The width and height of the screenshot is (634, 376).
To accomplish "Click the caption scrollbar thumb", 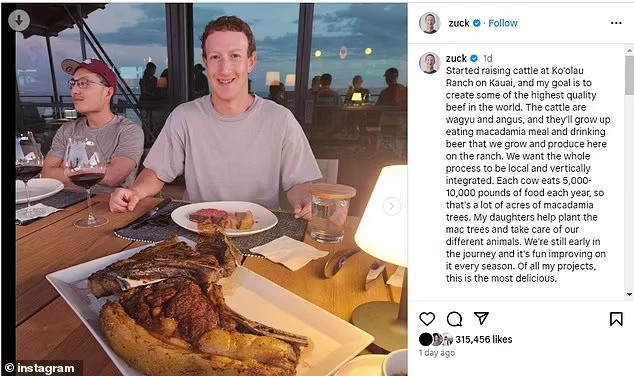I will pyautogui.click(x=629, y=75).
